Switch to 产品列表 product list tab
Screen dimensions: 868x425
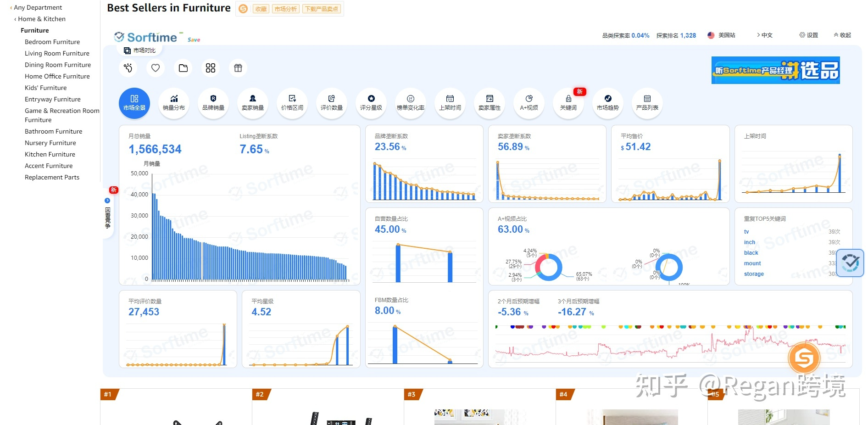point(647,103)
